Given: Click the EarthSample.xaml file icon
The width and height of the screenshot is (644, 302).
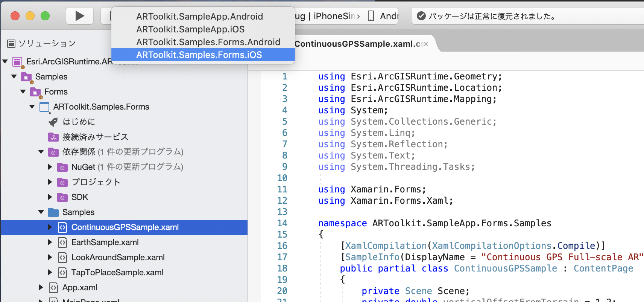Looking at the screenshot, I should [62, 242].
